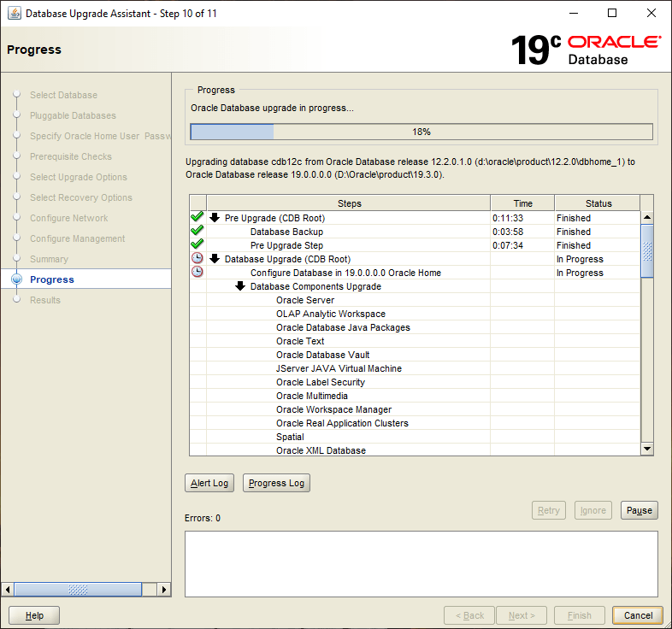Image resolution: width=672 pixels, height=629 pixels.
Task: Collapse the Database Components Upgrade arrow
Action: (240, 286)
